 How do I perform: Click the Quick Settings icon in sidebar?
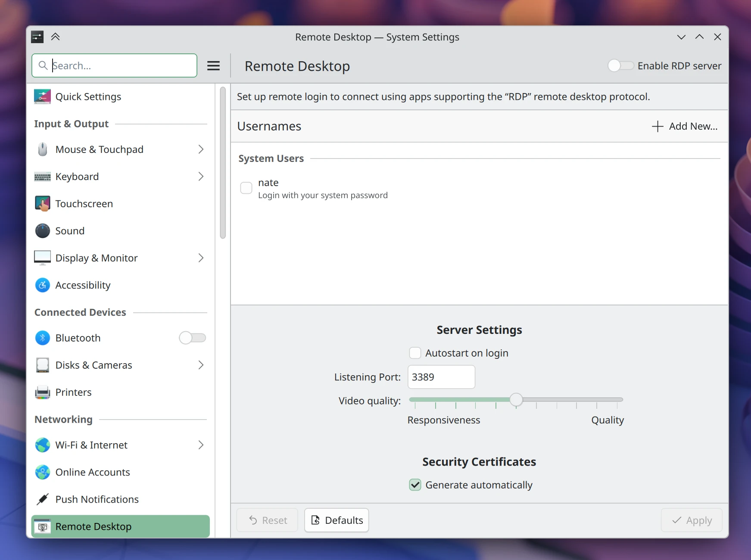pos(42,96)
